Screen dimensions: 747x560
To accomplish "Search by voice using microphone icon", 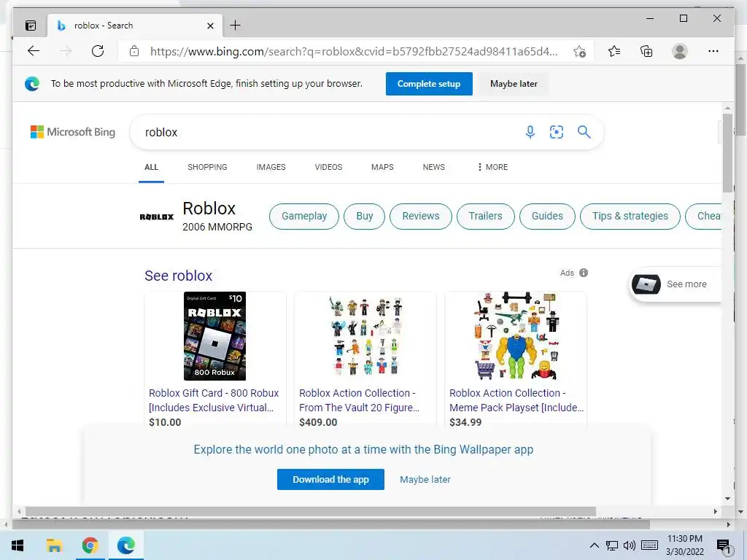I will click(530, 132).
